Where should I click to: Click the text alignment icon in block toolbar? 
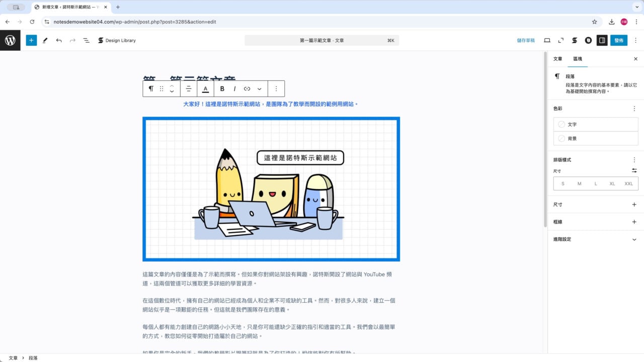(x=188, y=88)
